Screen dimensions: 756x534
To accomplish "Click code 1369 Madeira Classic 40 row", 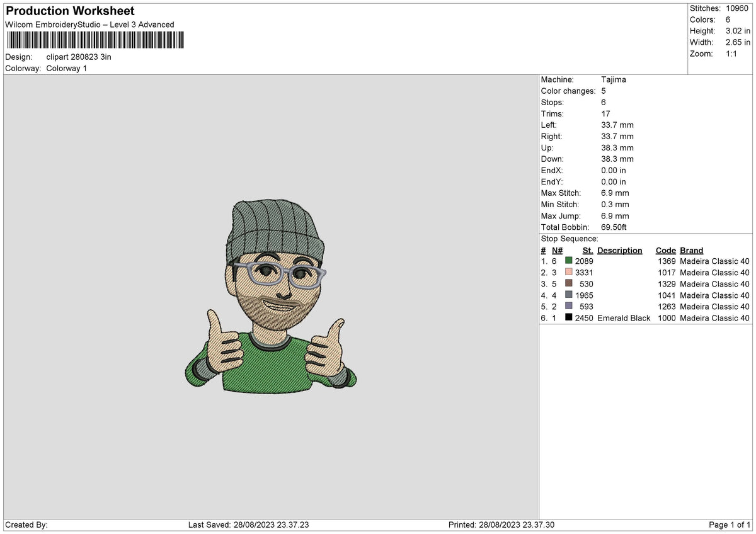I will pyautogui.click(x=646, y=261).
